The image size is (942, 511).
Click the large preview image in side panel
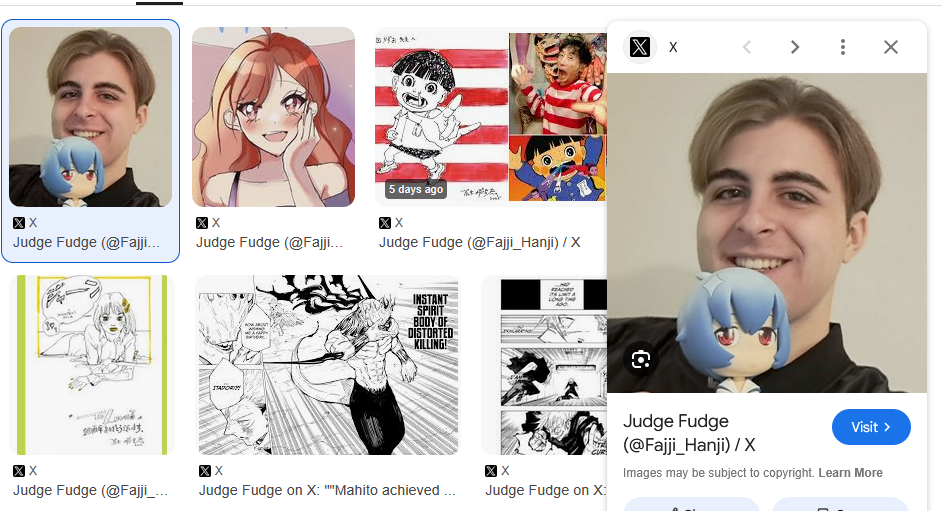point(767,233)
